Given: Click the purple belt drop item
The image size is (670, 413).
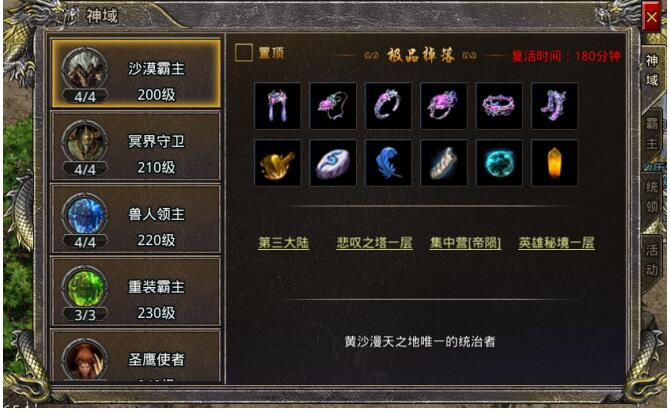Looking at the screenshot, I should 499,106.
